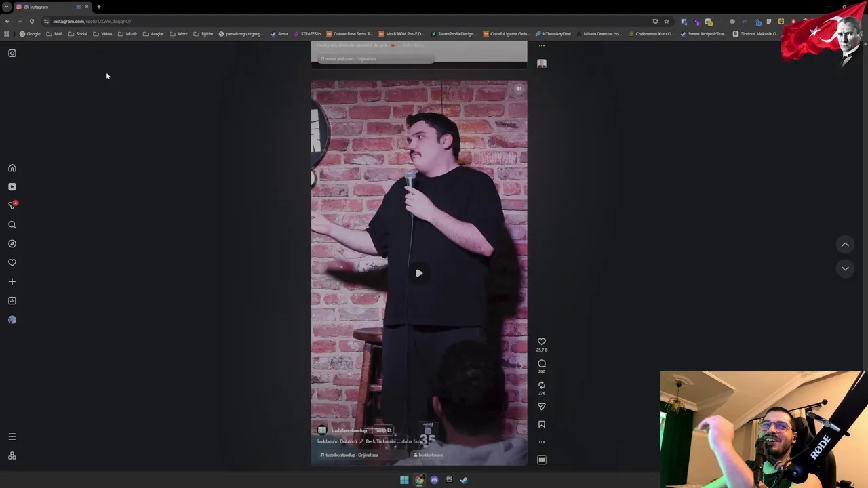The width and height of the screenshot is (868, 488).
Task: Go to previous reel arrow
Action: click(845, 244)
